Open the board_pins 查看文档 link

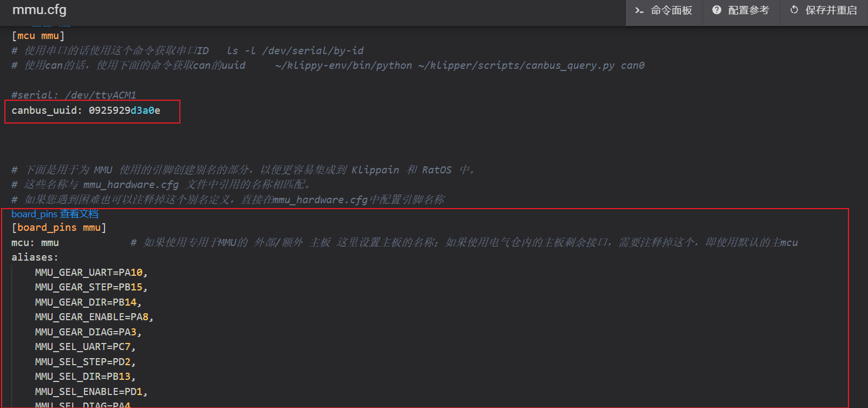tap(55, 214)
